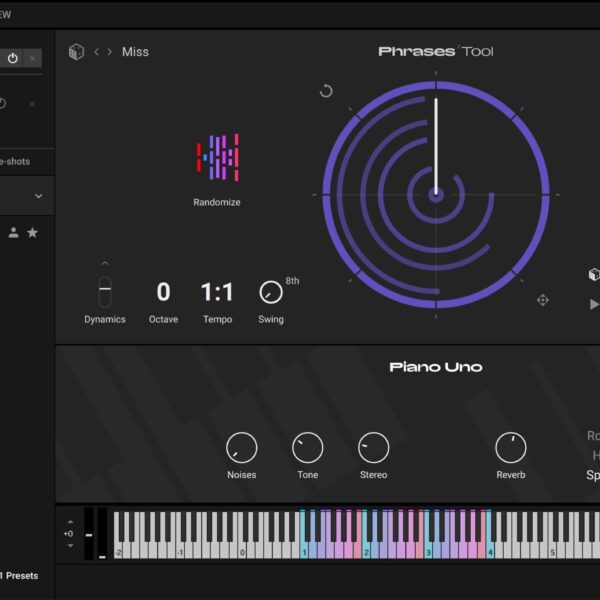
Task: Expand the dropdown chevron in the left sidebar
Action: pos(39,196)
